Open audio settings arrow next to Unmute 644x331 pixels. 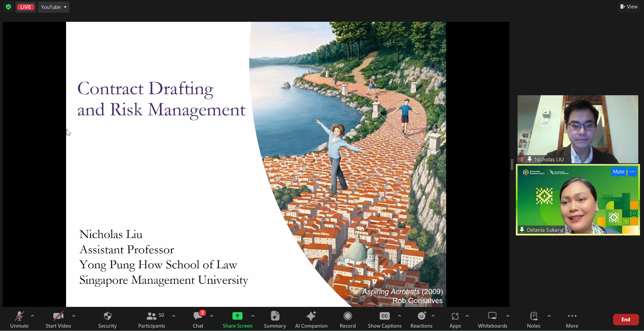[x=33, y=316]
